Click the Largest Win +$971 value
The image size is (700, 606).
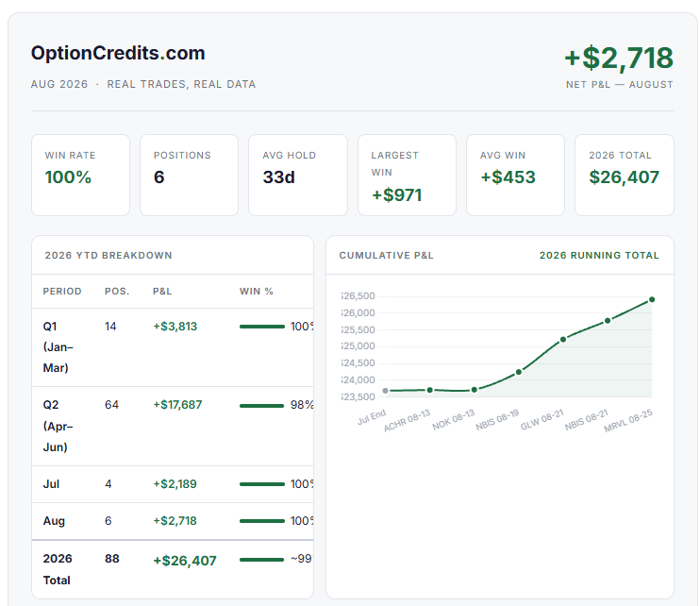[397, 195]
